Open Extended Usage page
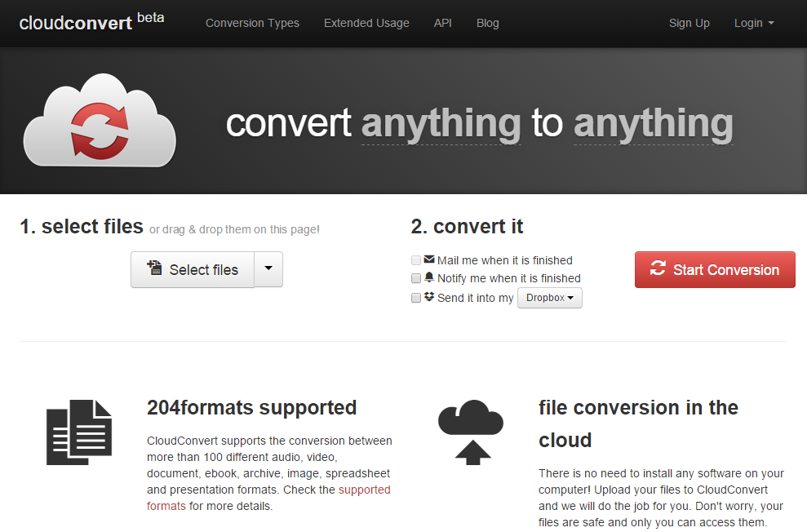 (x=366, y=23)
